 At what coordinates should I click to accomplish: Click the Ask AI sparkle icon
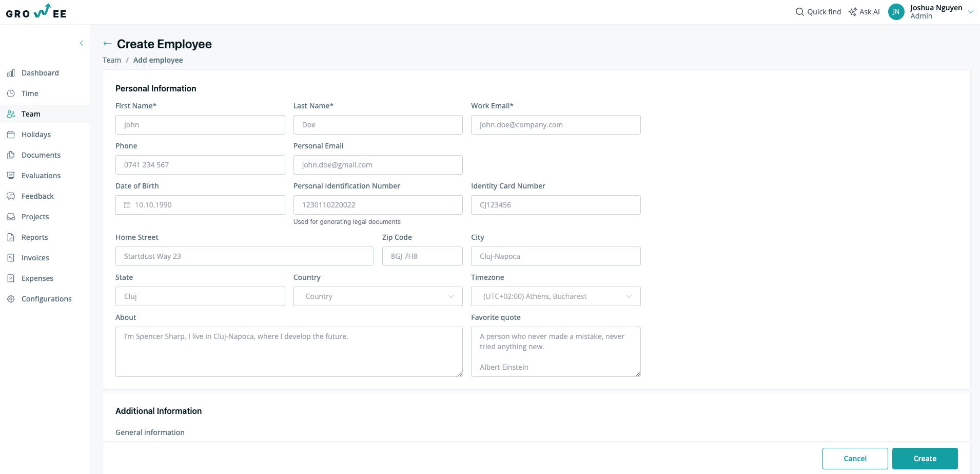click(x=852, y=12)
